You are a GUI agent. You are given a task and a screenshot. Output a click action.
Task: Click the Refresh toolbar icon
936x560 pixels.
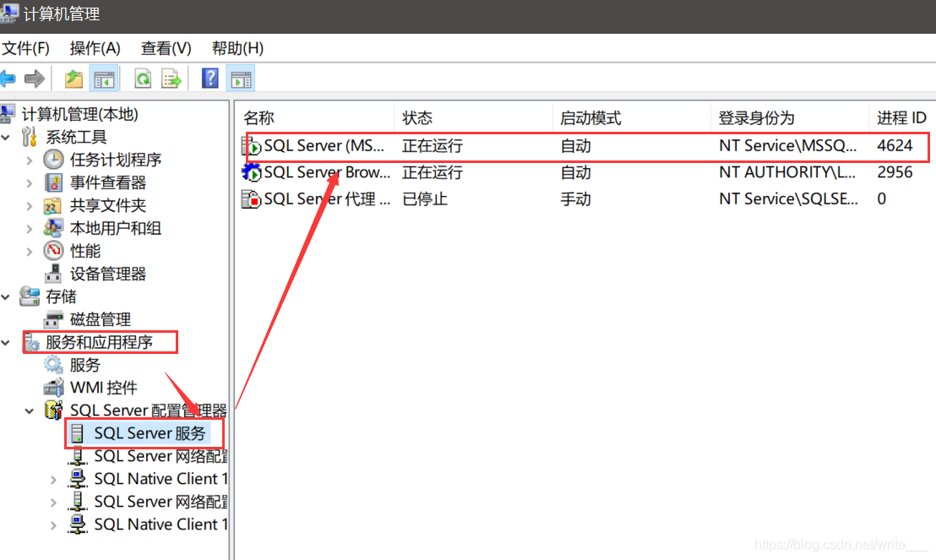143,79
